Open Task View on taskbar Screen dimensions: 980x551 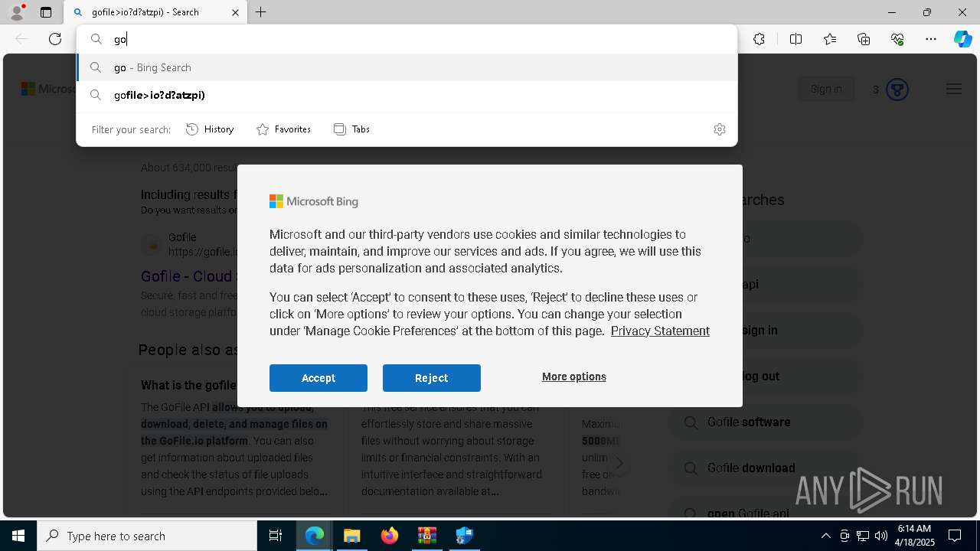[276, 536]
